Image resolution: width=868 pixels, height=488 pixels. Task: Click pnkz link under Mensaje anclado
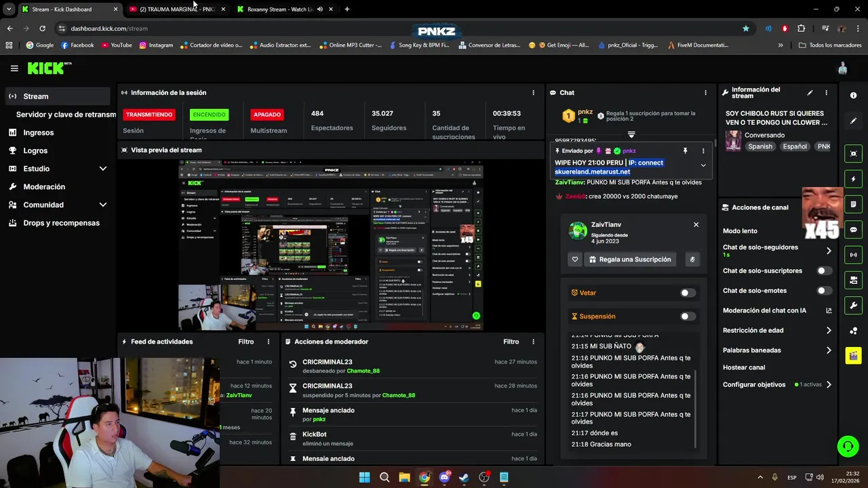point(319,420)
